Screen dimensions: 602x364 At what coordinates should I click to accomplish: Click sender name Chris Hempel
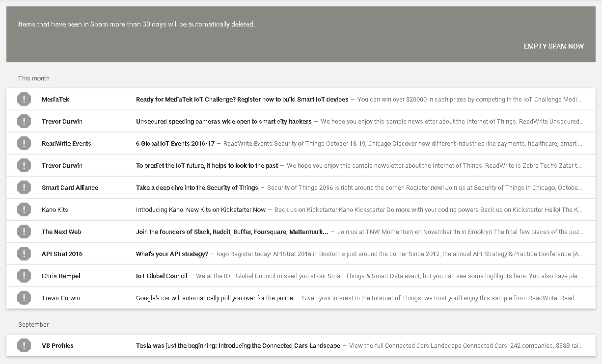coord(61,276)
